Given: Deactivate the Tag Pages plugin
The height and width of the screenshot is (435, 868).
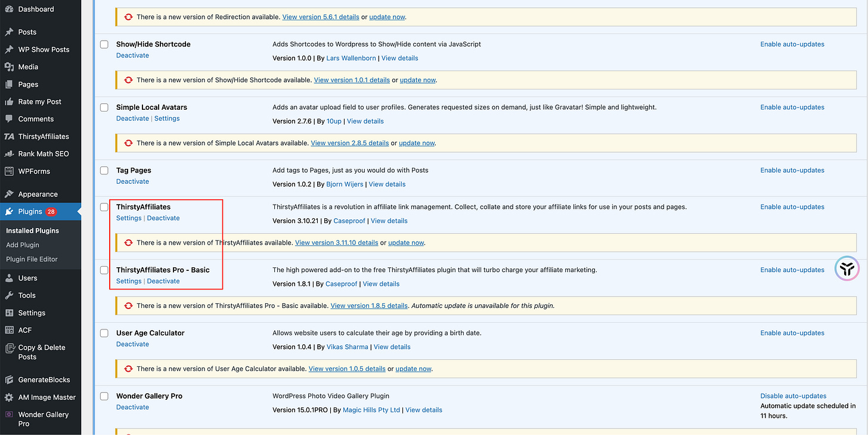Looking at the screenshot, I should click(x=132, y=181).
